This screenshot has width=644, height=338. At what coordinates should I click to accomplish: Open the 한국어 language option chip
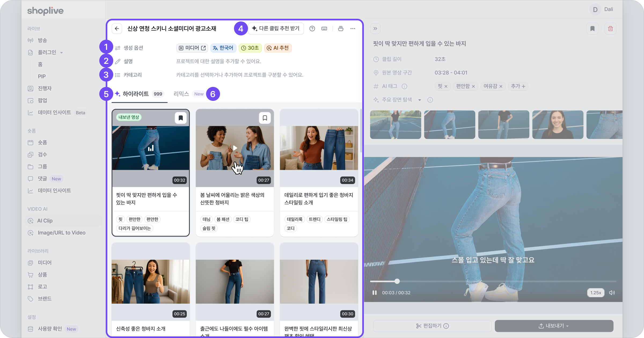(x=223, y=48)
